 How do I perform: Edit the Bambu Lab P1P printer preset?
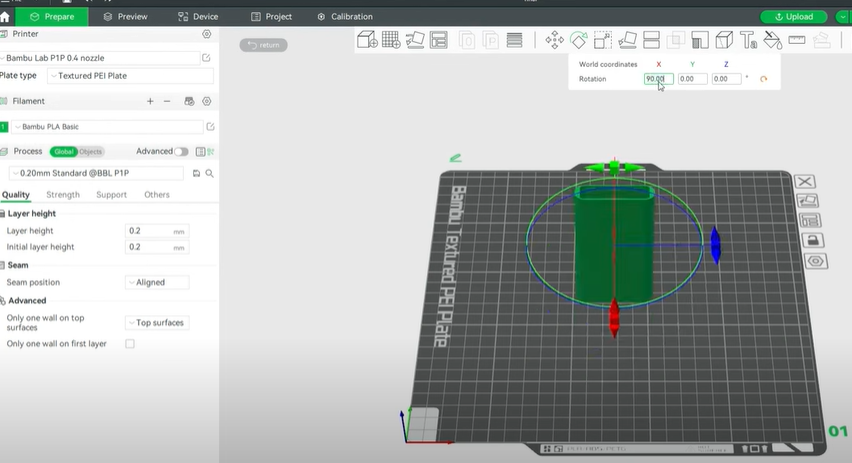[x=206, y=58]
